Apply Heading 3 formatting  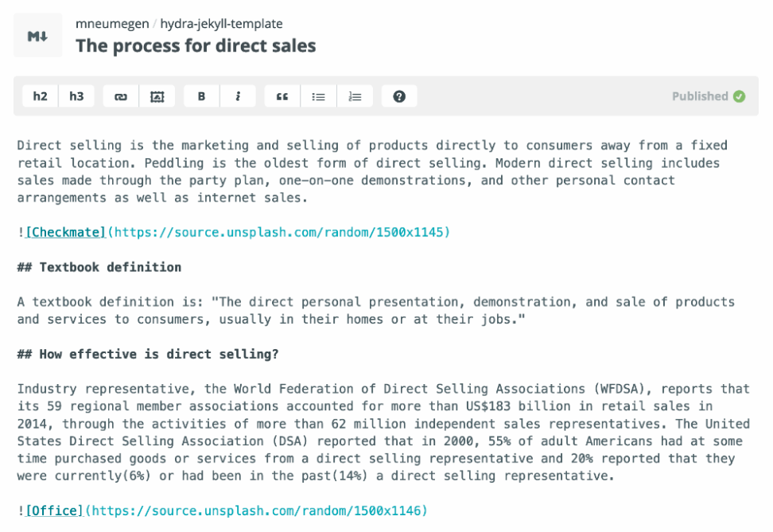pos(76,95)
